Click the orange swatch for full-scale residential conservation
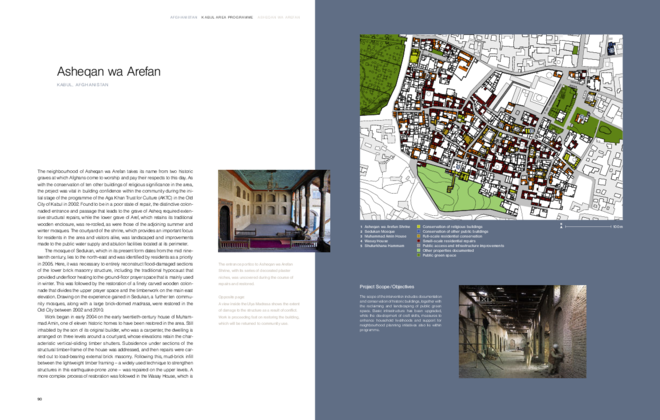Screen dimensions: 660x420 tap(418, 236)
